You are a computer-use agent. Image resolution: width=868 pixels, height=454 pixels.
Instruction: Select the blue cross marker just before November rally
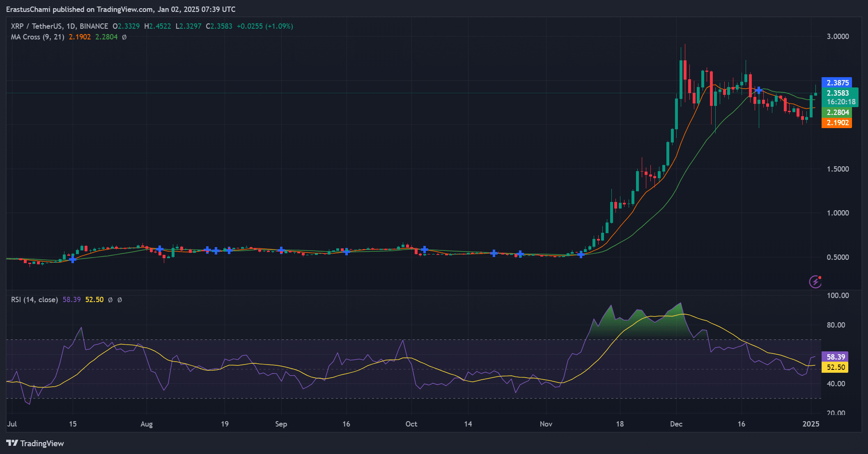581,255
